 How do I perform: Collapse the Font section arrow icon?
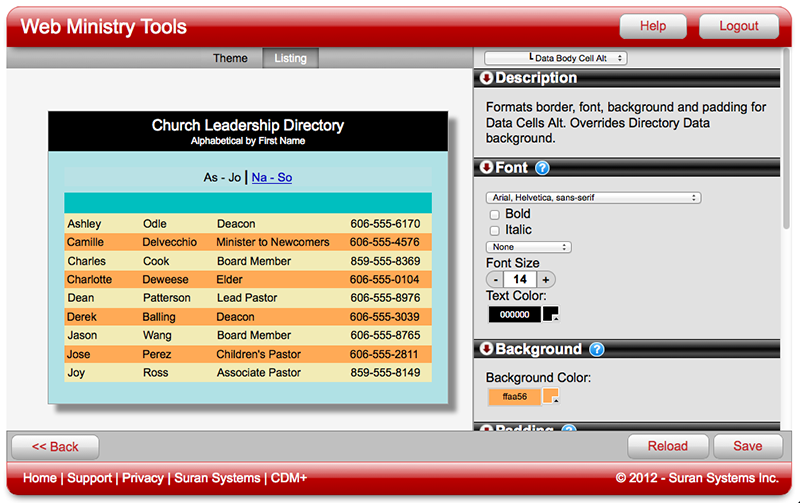[x=487, y=168]
